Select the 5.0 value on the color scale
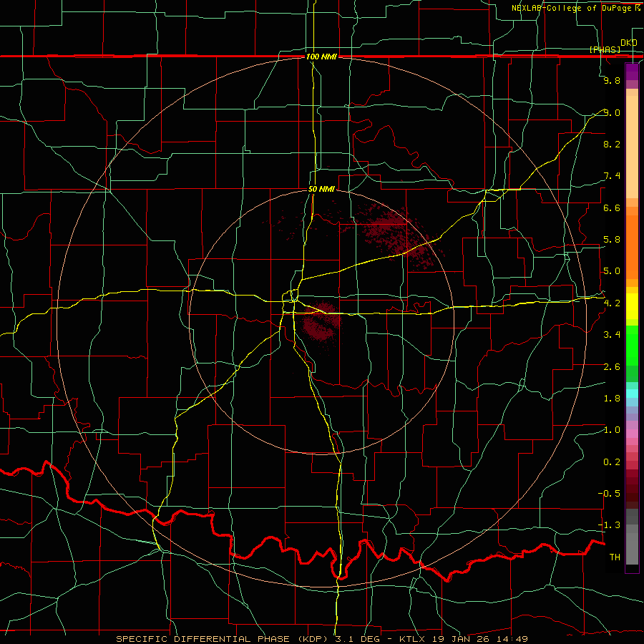Screen dimensions: 644x644 [612, 271]
